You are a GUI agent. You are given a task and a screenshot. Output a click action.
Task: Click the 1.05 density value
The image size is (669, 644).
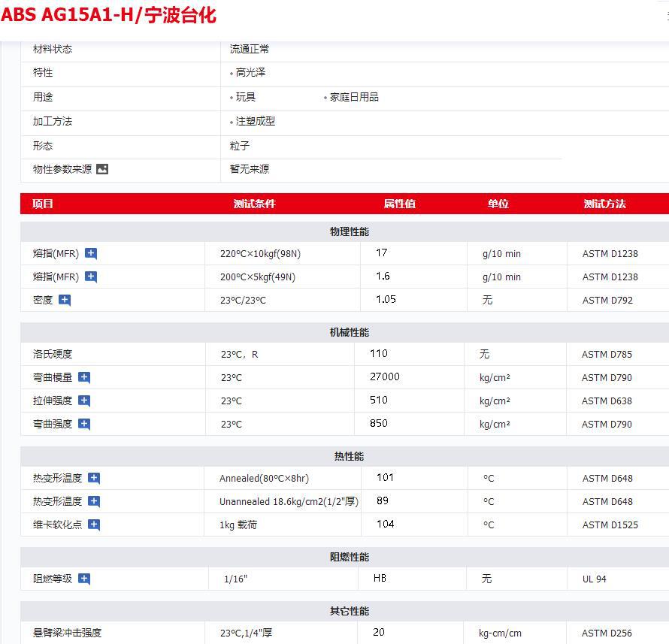point(386,299)
